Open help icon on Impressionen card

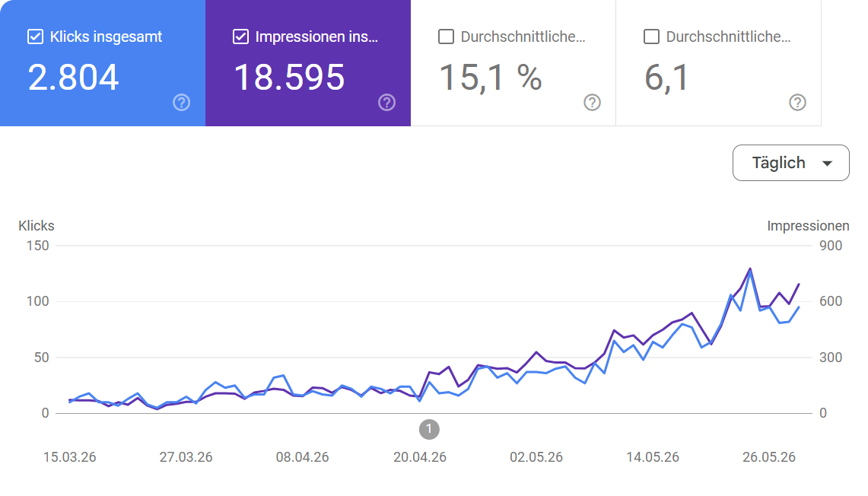pos(387,103)
